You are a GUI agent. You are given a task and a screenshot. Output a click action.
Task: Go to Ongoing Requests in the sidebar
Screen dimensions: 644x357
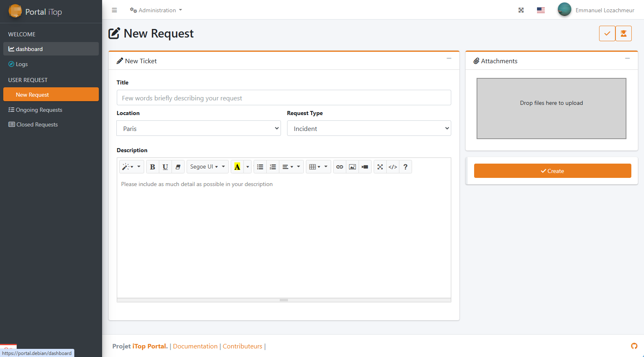point(39,110)
